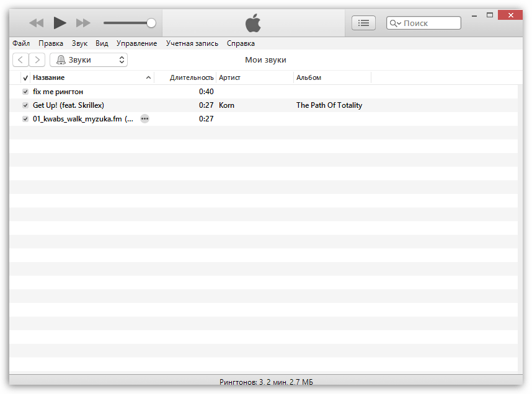Click into the Поиск search field
This screenshot has height=394, width=532.
click(430, 24)
